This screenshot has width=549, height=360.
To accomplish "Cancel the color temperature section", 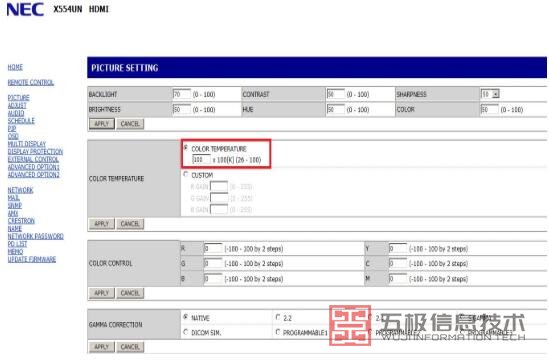I will 130,224.
